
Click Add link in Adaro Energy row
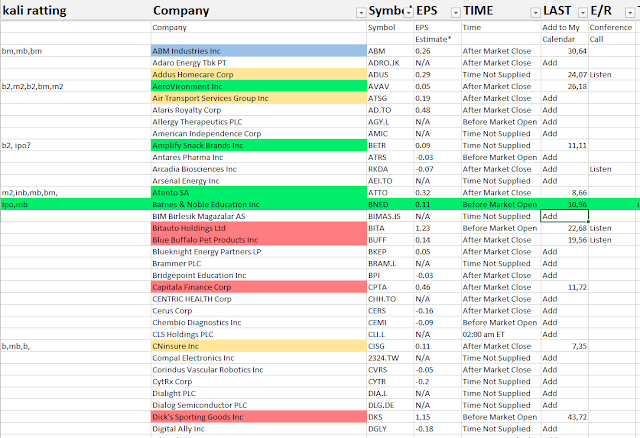(x=549, y=63)
